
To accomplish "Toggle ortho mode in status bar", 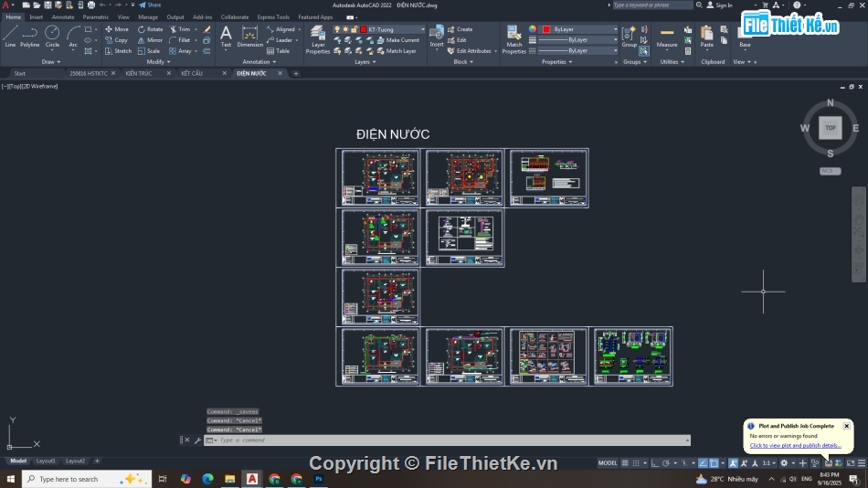I will tap(654, 463).
